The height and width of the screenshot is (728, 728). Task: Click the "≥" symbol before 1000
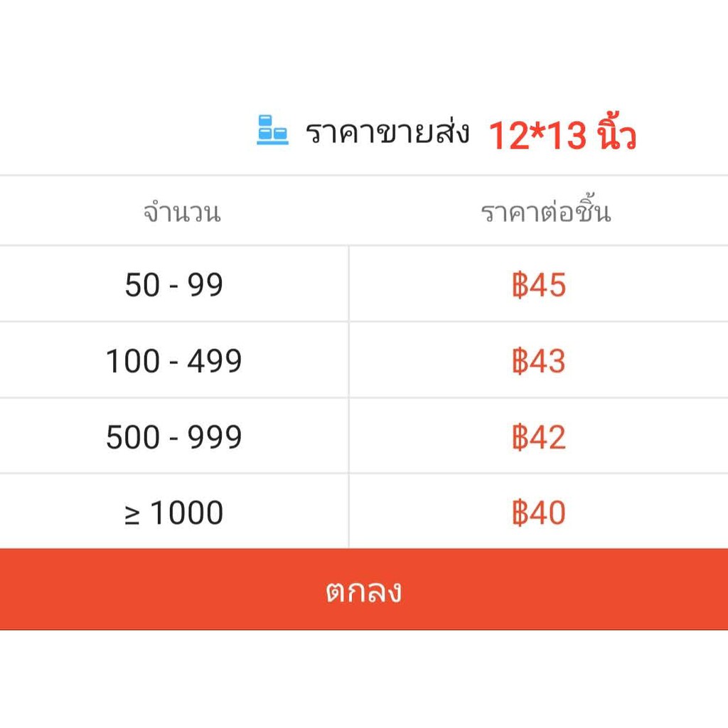pos(132,515)
